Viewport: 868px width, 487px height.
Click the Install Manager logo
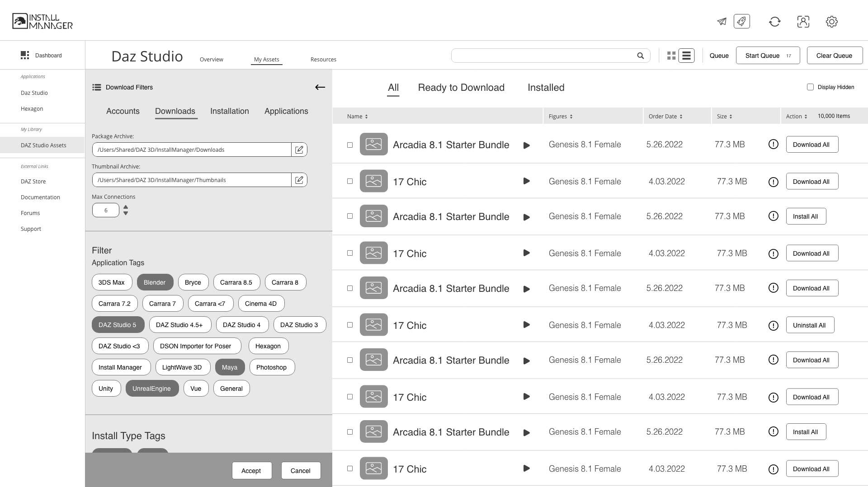point(42,21)
